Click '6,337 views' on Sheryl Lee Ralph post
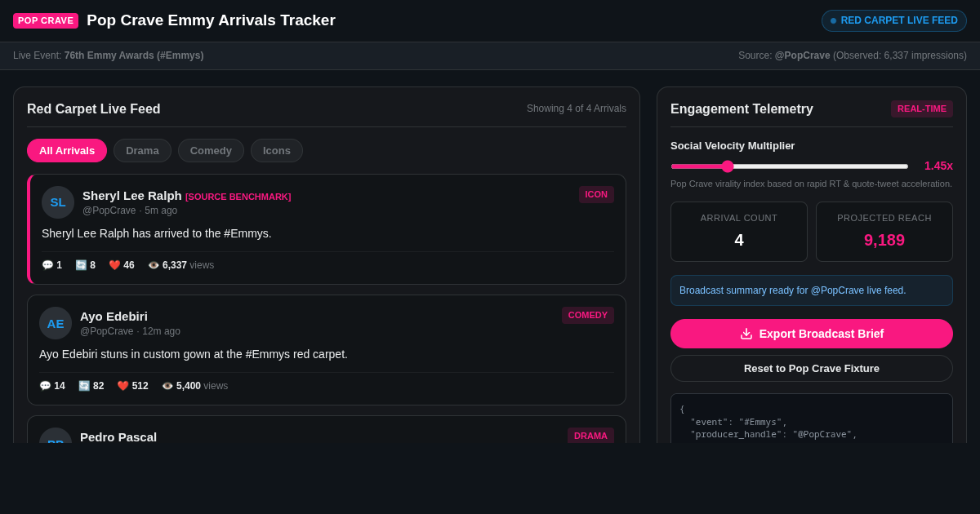980x514 pixels. tap(188, 265)
